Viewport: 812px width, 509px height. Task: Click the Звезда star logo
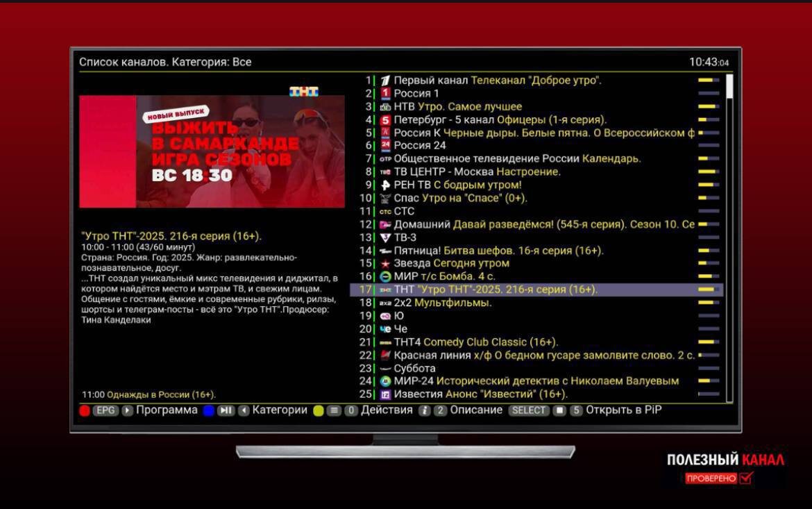coord(385,264)
